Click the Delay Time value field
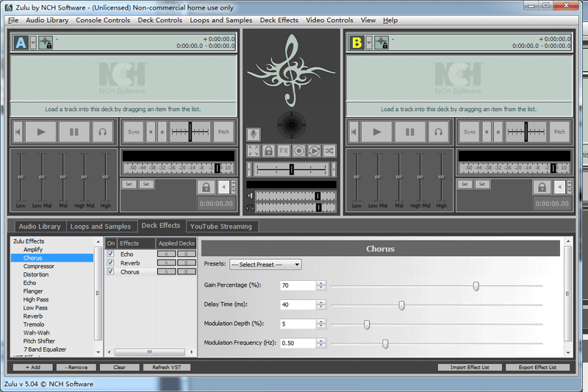Image resolution: width=588 pixels, height=392 pixels. tap(298, 304)
